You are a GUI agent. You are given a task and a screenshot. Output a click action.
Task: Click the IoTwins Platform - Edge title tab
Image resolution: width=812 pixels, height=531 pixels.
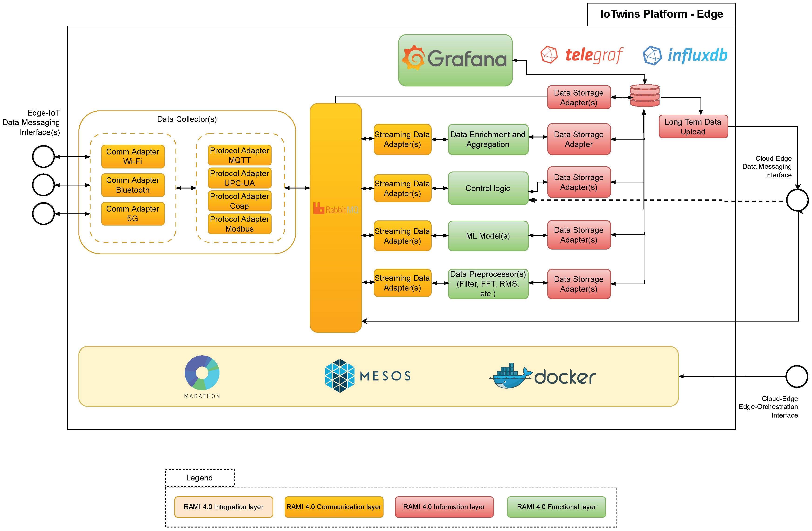point(661,14)
